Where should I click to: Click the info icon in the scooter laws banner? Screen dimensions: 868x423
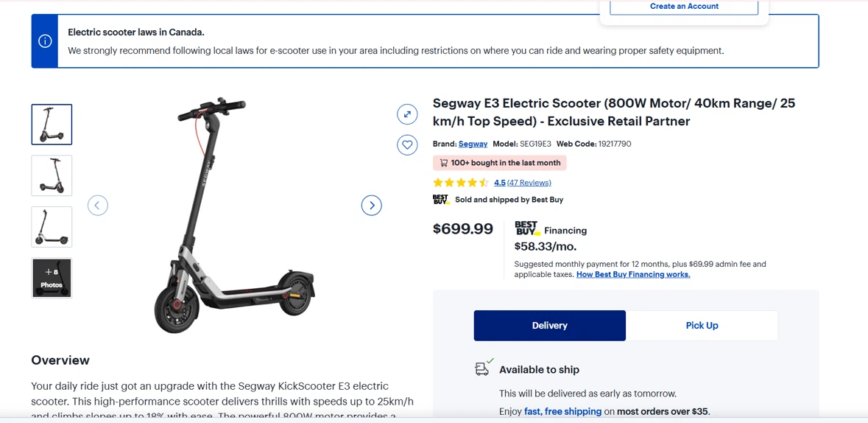click(x=45, y=41)
